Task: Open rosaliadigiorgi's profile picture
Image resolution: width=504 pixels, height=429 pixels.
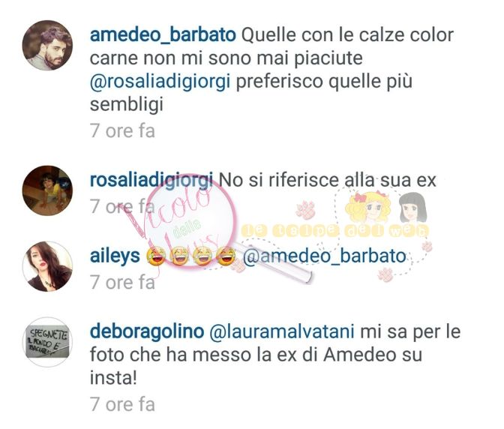Action: (47, 190)
